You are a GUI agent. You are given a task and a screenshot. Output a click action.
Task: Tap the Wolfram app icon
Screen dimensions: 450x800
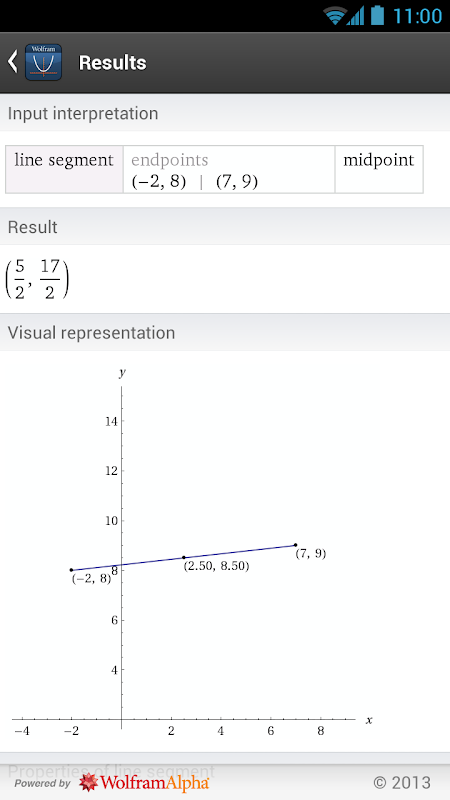click(43, 62)
